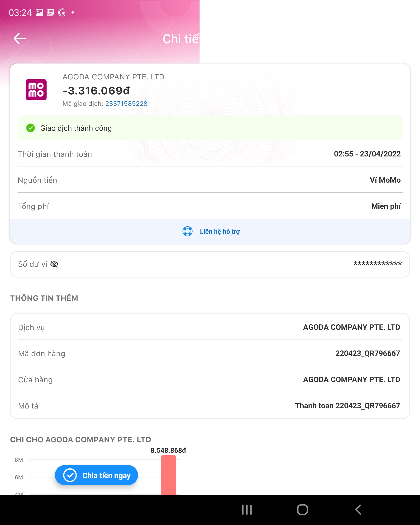The width and height of the screenshot is (420, 525).
Task: Tap the amount -3.316.069đ
Action: (x=96, y=91)
